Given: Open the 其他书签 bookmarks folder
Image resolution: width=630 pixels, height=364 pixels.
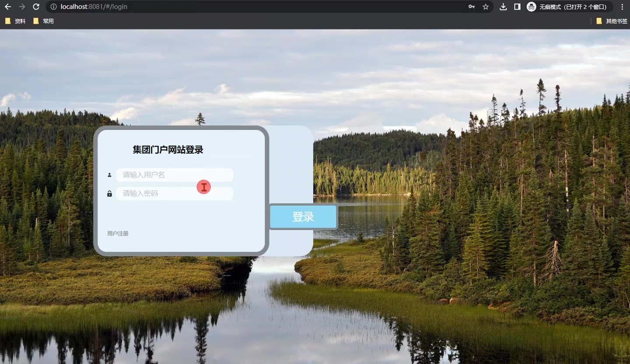Looking at the screenshot, I should [x=612, y=21].
